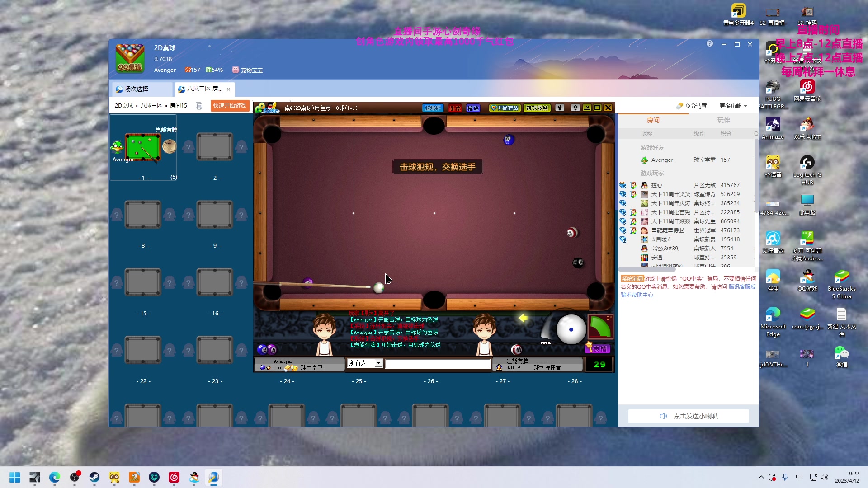Open the game help question mark icon
Screen dimensions: 868x488
pyautogui.click(x=575, y=108)
